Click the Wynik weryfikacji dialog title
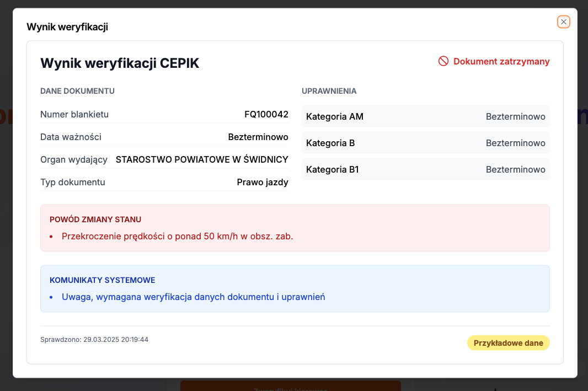 (x=67, y=27)
